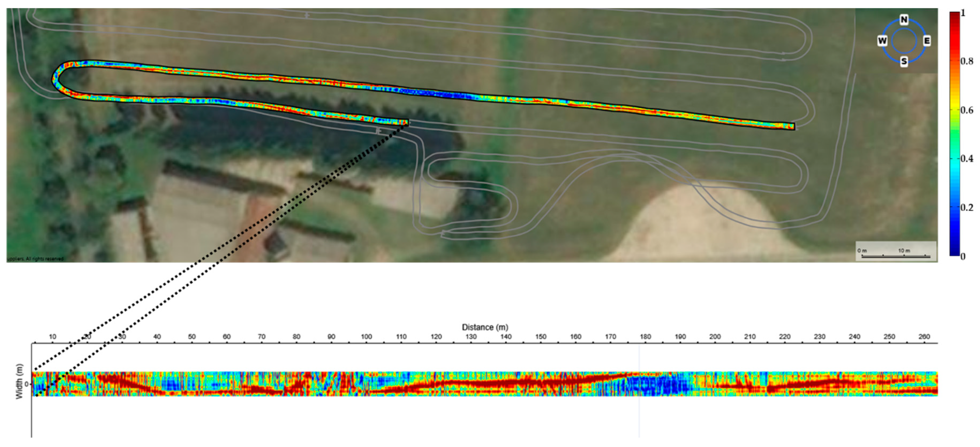980x447 pixels.
Task: Click the distance axis tick 180
Action: click(645, 337)
